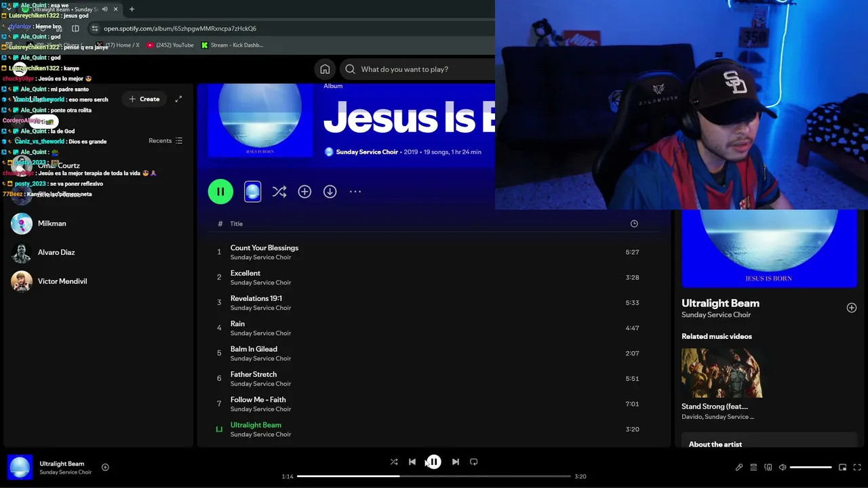The image size is (868, 488).
Task: Select the Ultralight Beam row in the track list
Action: [434, 429]
